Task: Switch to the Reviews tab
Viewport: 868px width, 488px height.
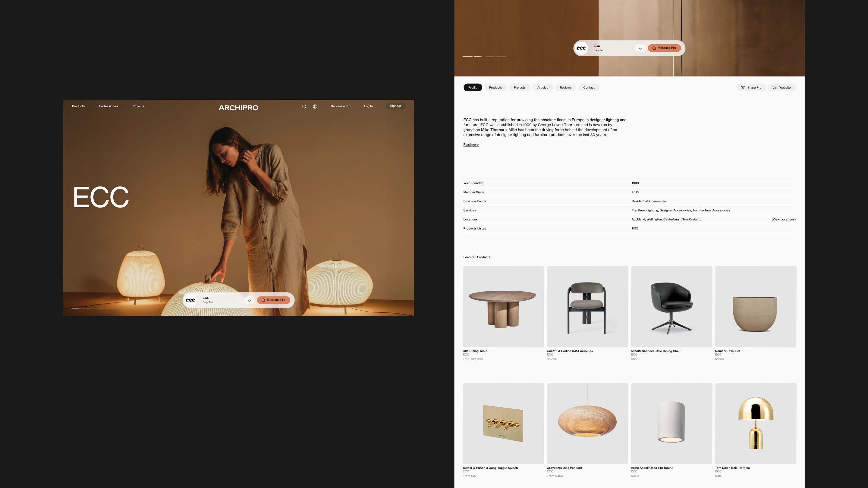Action: pos(565,88)
